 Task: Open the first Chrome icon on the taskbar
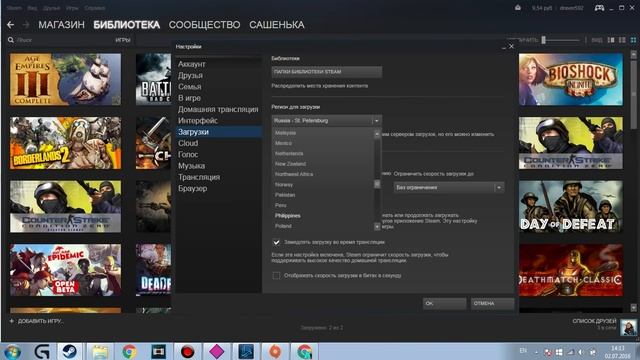point(129,351)
